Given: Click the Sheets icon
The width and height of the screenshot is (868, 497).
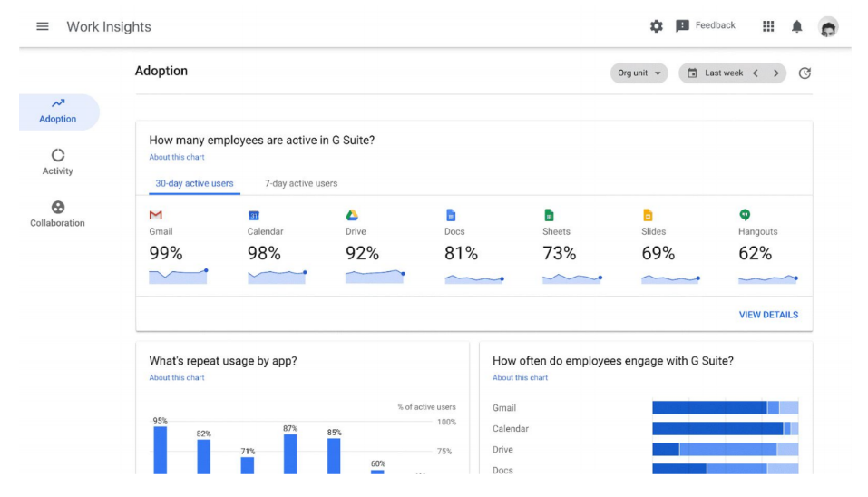Looking at the screenshot, I should pos(549,215).
